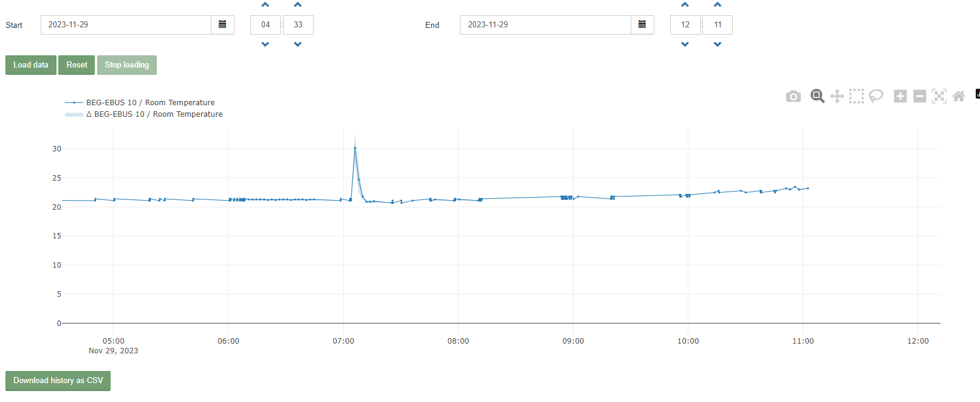980x402 pixels.
Task: Open the Start date calendar picker
Action: pos(222,25)
